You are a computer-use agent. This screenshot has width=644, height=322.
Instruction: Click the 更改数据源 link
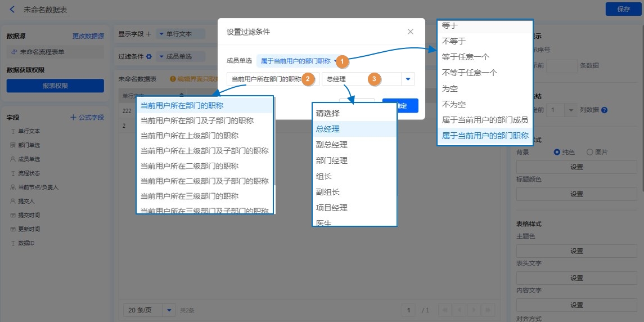pyautogui.click(x=88, y=36)
